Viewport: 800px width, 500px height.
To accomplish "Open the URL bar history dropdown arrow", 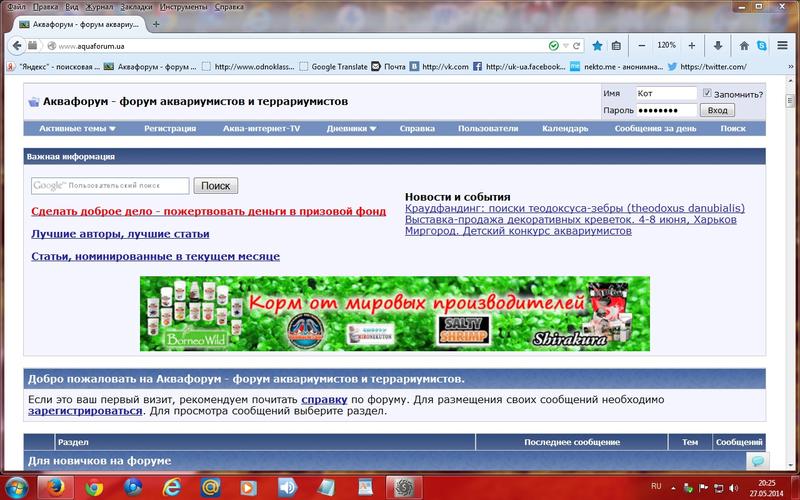I will (566, 45).
